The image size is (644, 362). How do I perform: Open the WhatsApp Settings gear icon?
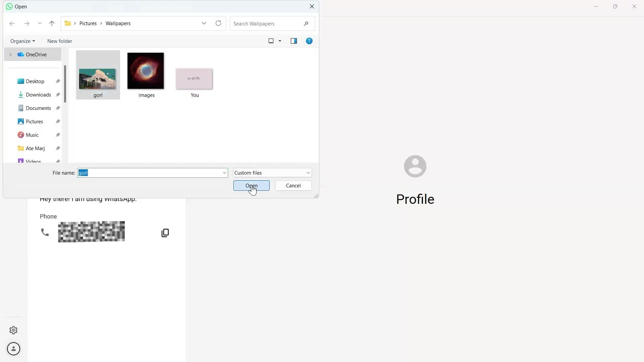click(x=13, y=330)
